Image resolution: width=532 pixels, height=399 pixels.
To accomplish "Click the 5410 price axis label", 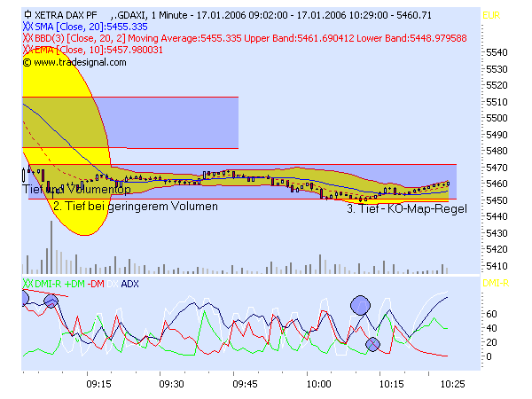I will coord(497,266).
